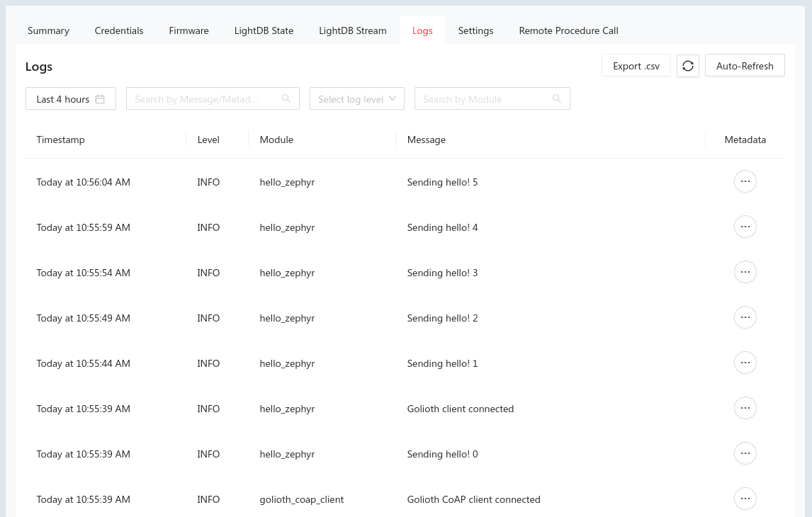Open the Select log level dropdown
This screenshot has width=812, height=517.
[x=356, y=98]
